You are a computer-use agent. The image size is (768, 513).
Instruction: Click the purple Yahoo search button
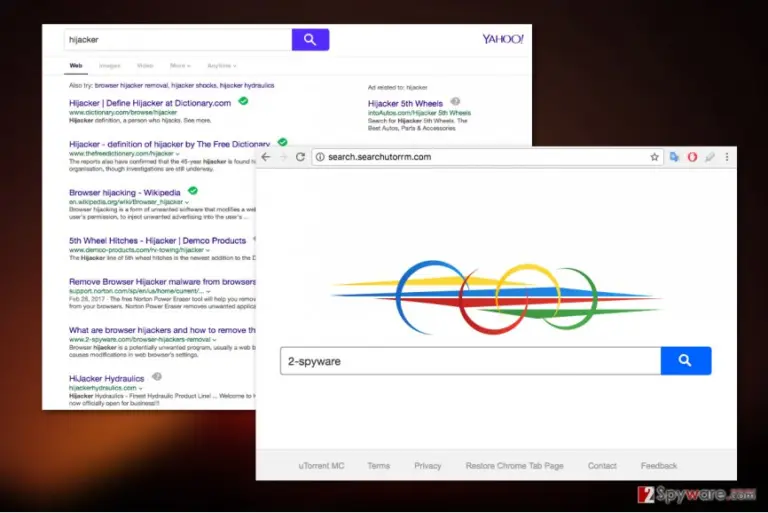click(x=310, y=40)
